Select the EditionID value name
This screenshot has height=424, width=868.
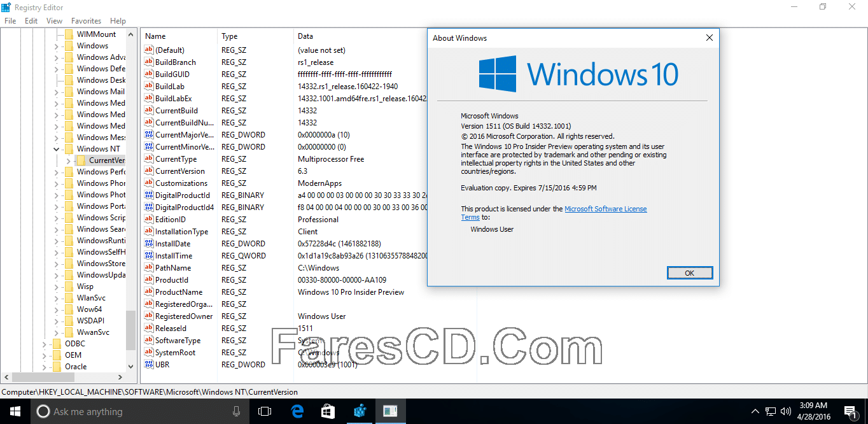coord(171,220)
